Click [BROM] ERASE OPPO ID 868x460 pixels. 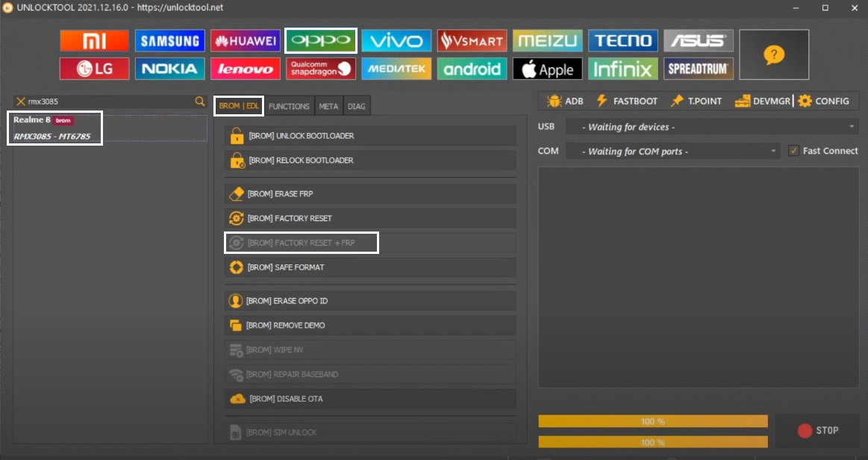coord(370,301)
